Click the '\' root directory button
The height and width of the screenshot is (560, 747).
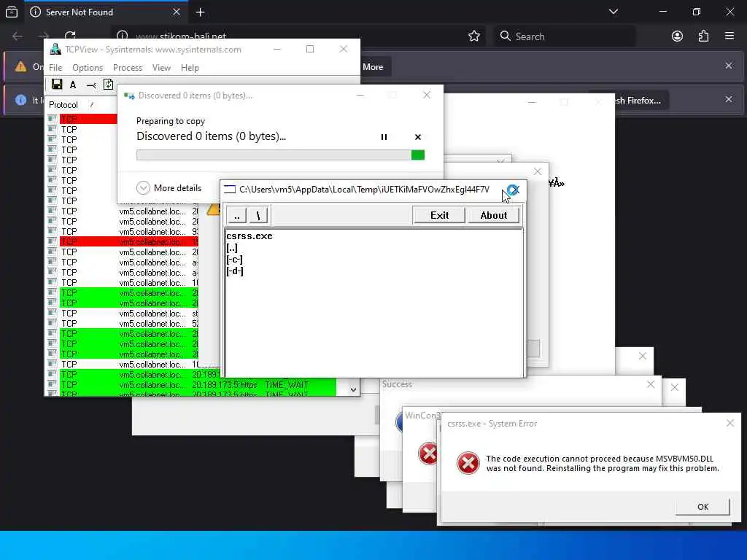(x=258, y=215)
